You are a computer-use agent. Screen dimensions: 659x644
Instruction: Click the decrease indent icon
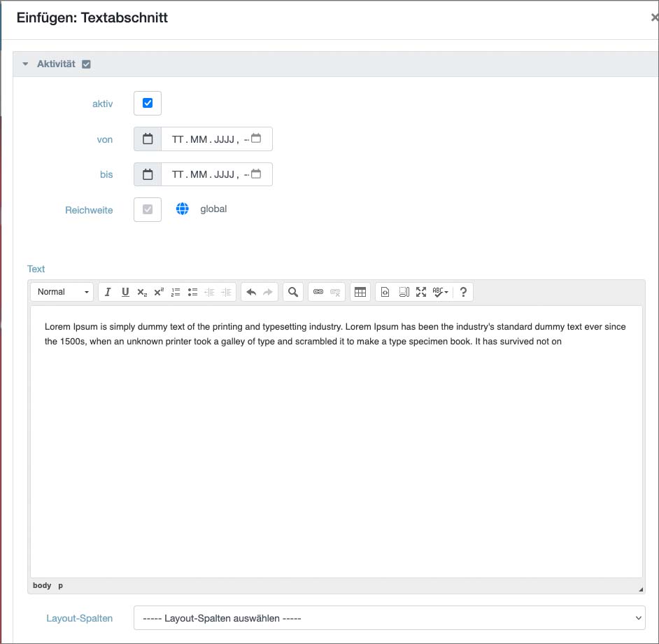tap(209, 292)
